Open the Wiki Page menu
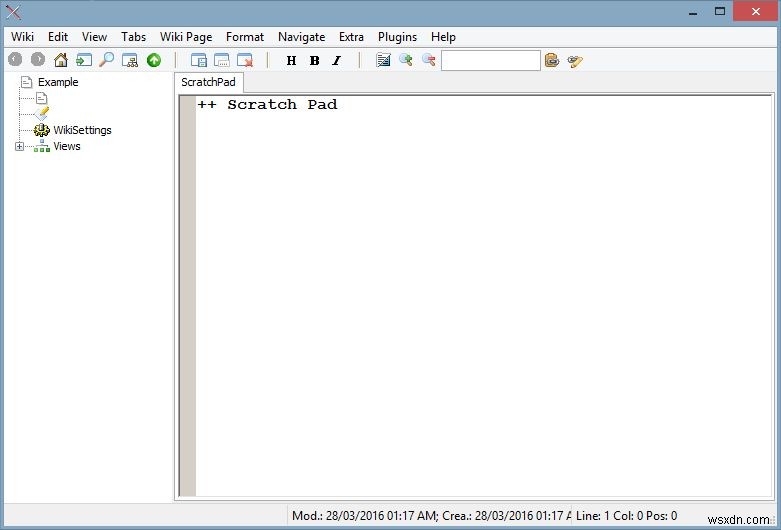781x530 pixels. coord(186,37)
